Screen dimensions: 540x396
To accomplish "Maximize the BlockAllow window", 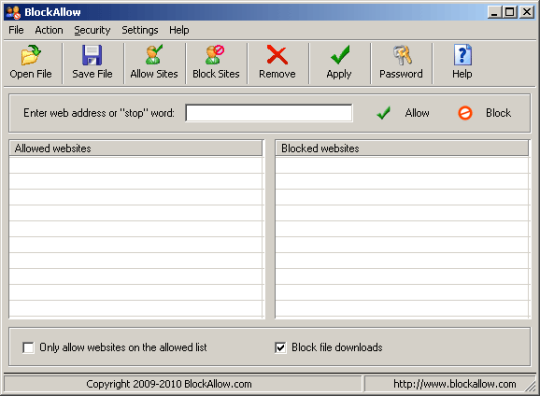I will coord(510,12).
